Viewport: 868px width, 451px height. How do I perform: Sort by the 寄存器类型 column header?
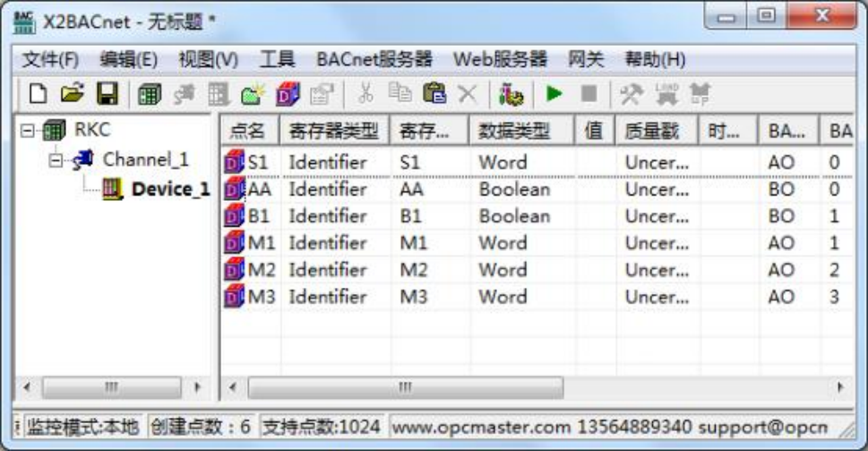[x=335, y=131]
